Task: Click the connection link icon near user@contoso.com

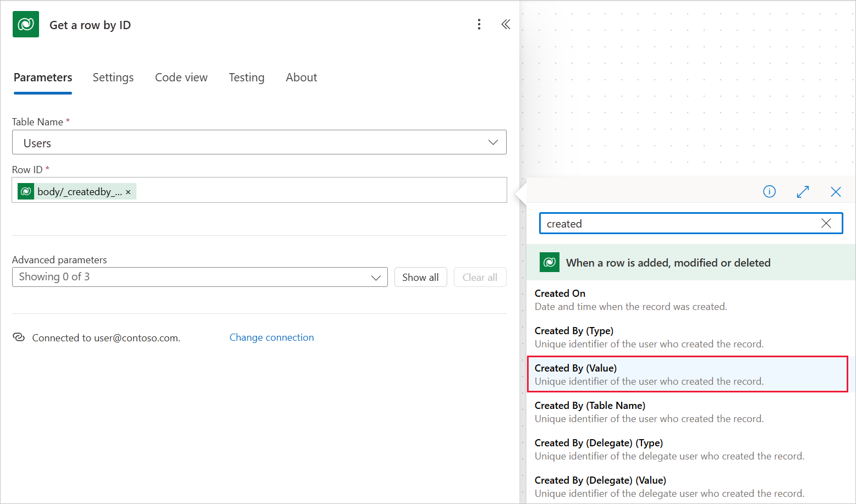Action: coord(19,337)
